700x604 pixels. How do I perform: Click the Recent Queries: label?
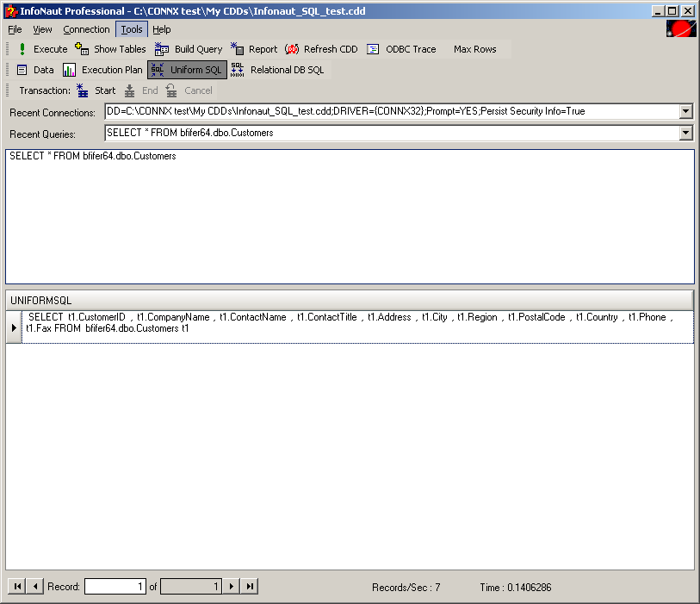42,134
